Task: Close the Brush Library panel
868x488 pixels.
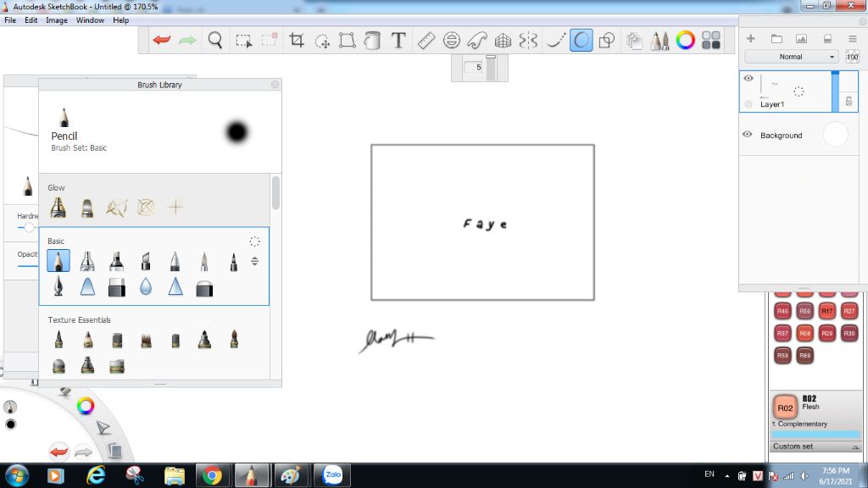Action: [x=275, y=84]
